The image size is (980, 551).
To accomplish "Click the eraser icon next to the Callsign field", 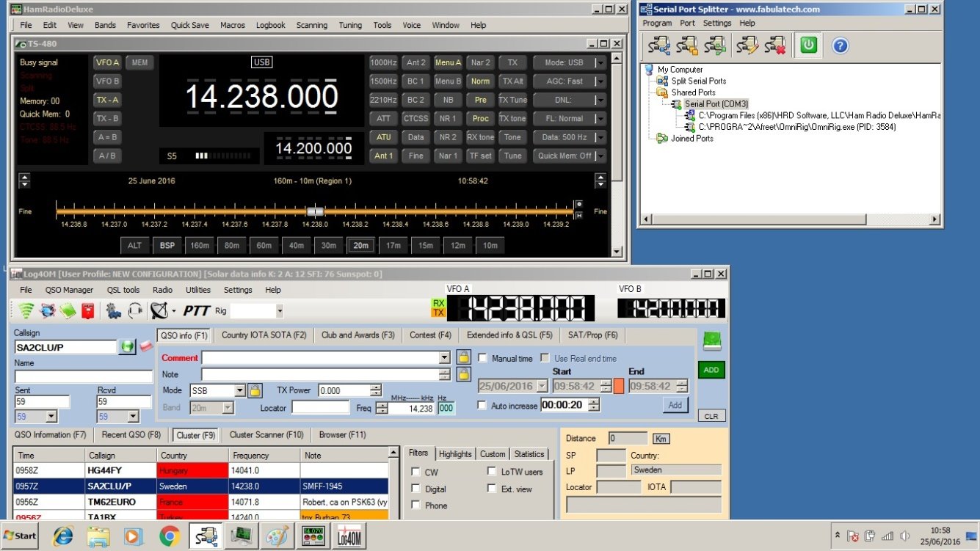I will click(146, 346).
